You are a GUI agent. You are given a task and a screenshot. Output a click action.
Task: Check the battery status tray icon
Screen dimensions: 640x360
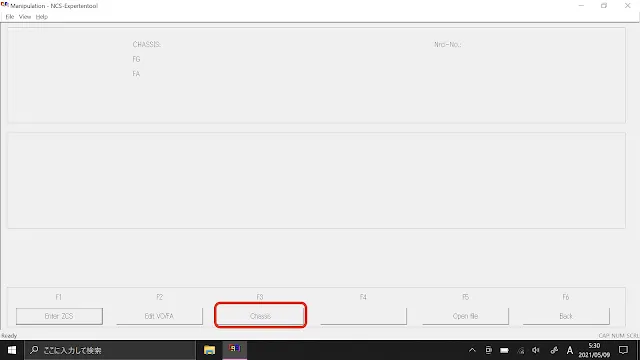504,350
